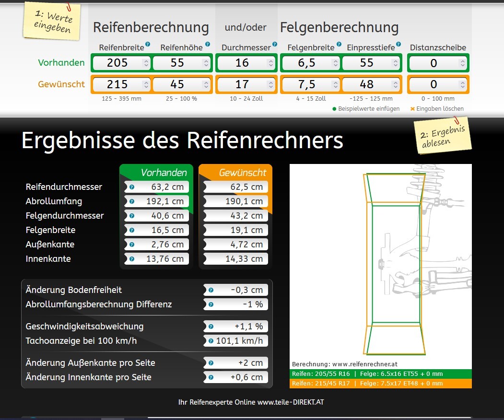Click stepper on Gewünscht Durchmesser field
The image size is (504, 420).
[271, 84]
